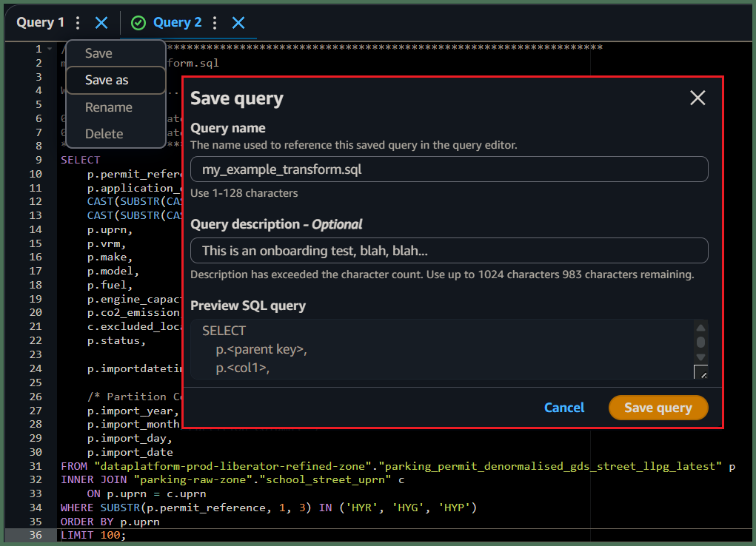Image resolution: width=756 pixels, height=546 pixels.
Task: Click "p.make," on line 16
Action: pos(110,257)
